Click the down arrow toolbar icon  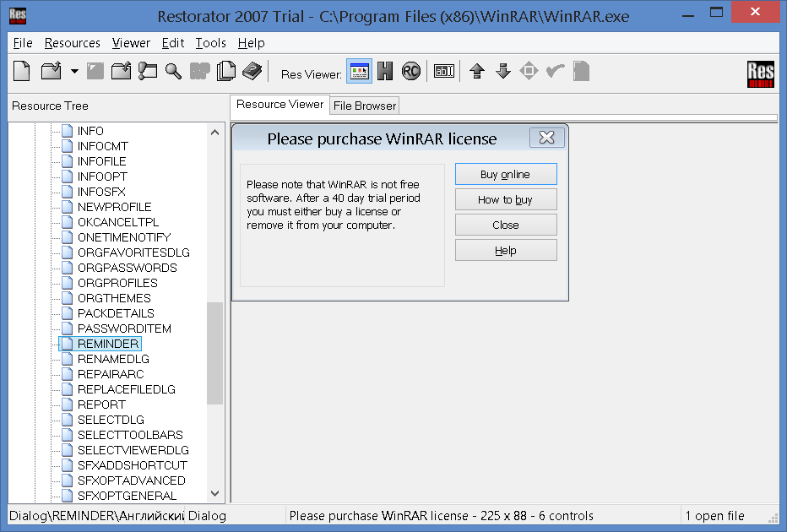[503, 72]
